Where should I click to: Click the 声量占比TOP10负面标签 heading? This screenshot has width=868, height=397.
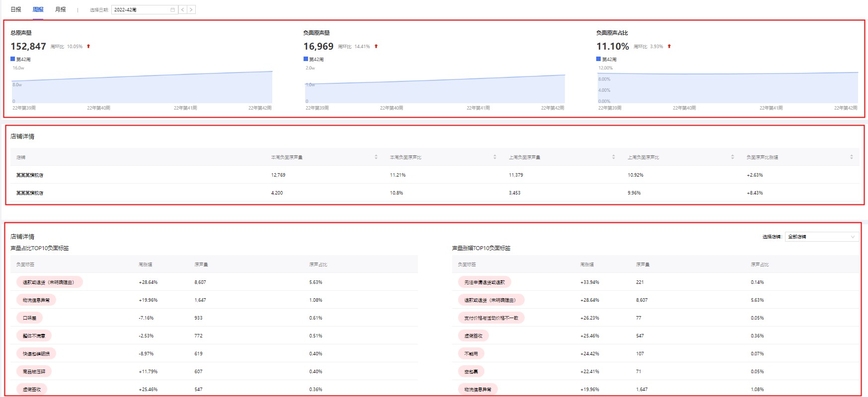(x=40, y=248)
